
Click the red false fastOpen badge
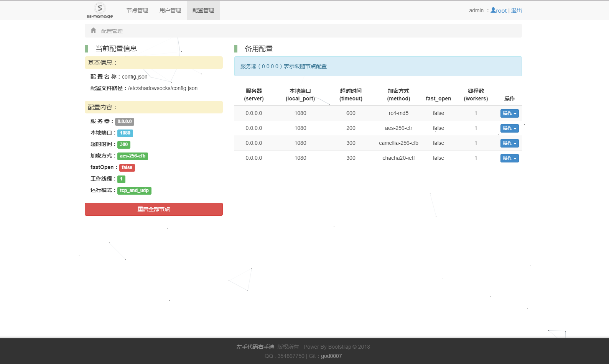click(x=127, y=167)
